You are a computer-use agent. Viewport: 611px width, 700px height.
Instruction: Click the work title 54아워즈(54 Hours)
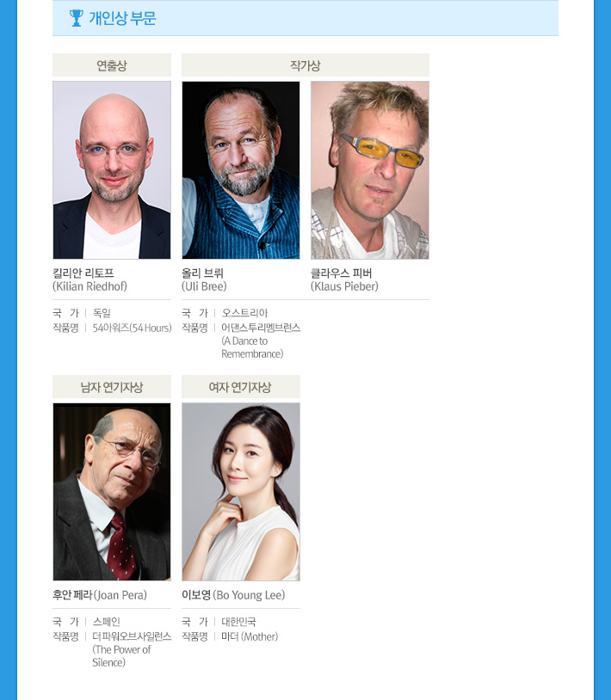pos(132,328)
